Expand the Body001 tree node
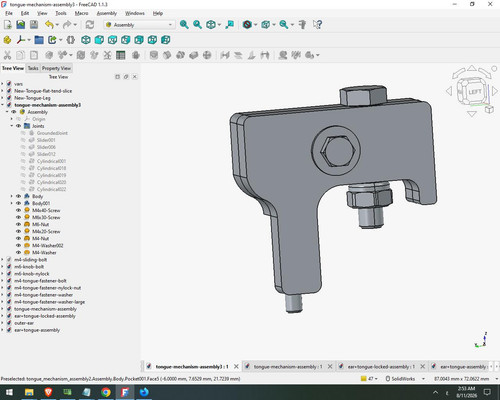Viewport: 500px width, 400px height. point(12,203)
